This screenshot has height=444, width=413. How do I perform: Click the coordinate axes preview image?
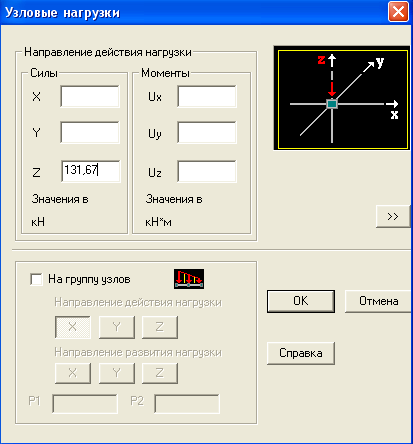(x=343, y=98)
